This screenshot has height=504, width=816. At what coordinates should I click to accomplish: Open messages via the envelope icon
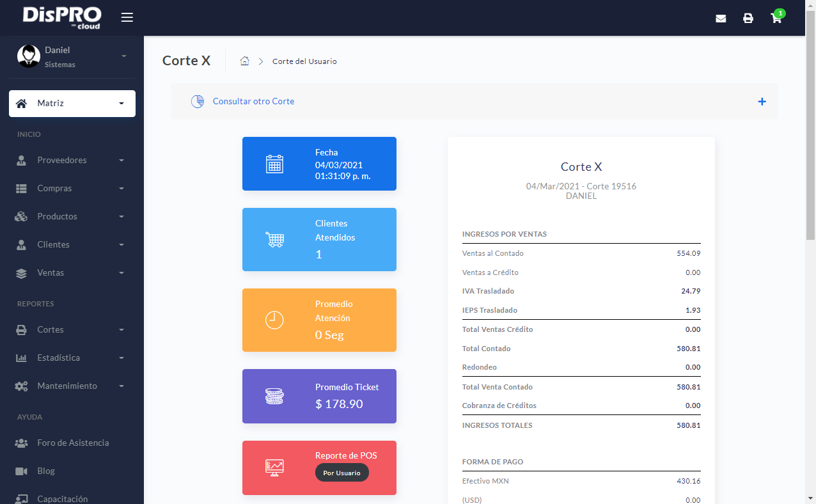(721, 19)
